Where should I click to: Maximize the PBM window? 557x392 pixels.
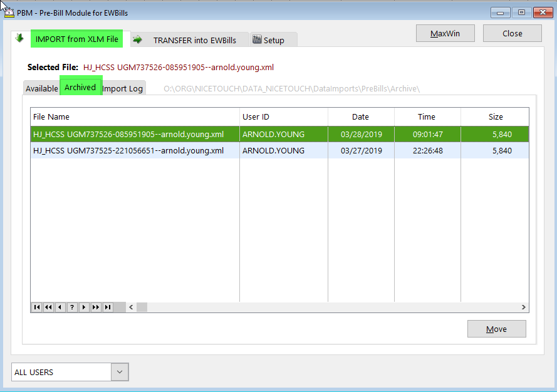tap(521, 13)
